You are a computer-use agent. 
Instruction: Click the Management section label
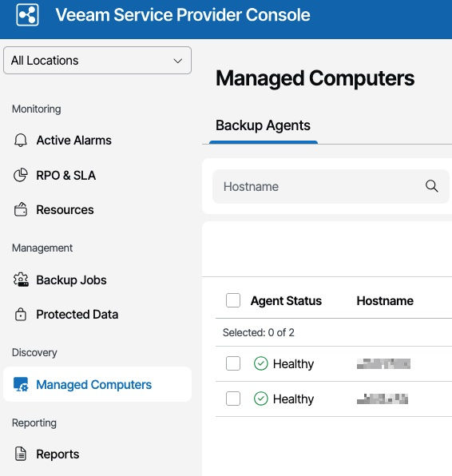(x=42, y=248)
